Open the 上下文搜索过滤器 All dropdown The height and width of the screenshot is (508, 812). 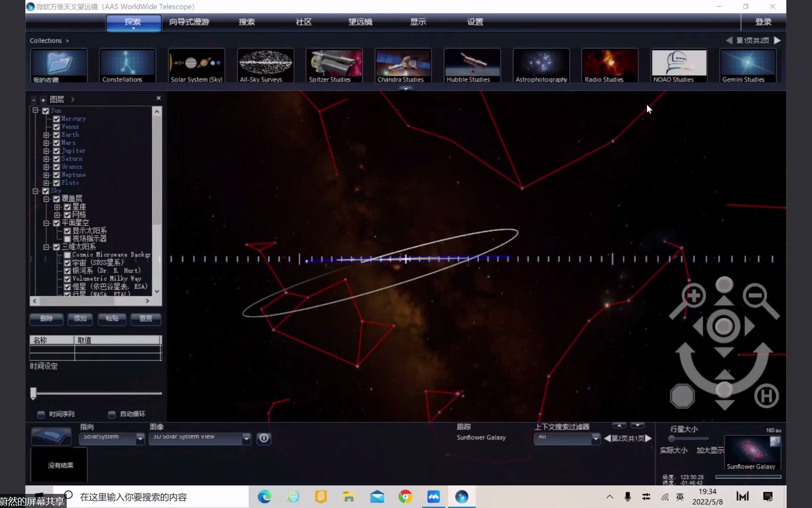(567, 438)
